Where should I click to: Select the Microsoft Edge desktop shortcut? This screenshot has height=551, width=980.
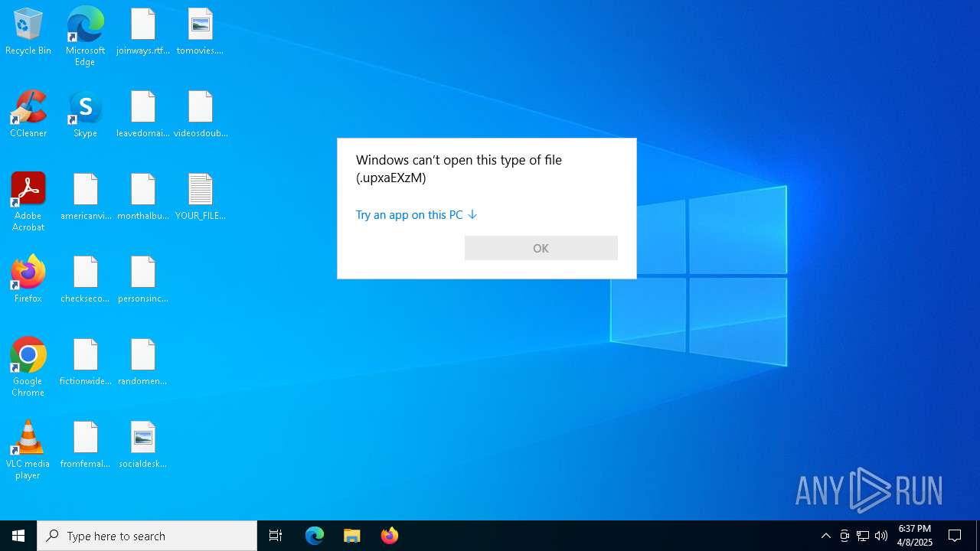[85, 37]
